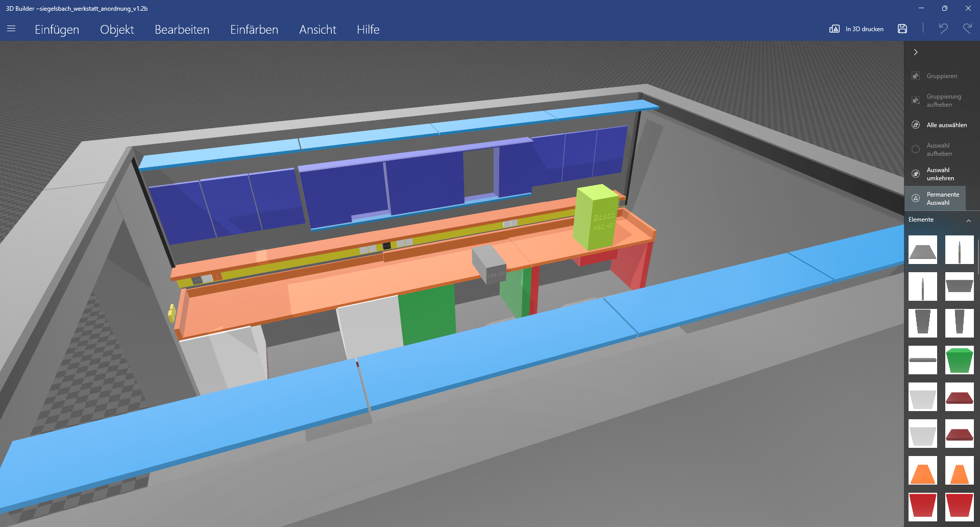Screen dimensions: 980x527
Task: Click the Alle auswählen icon
Action: pos(916,125)
